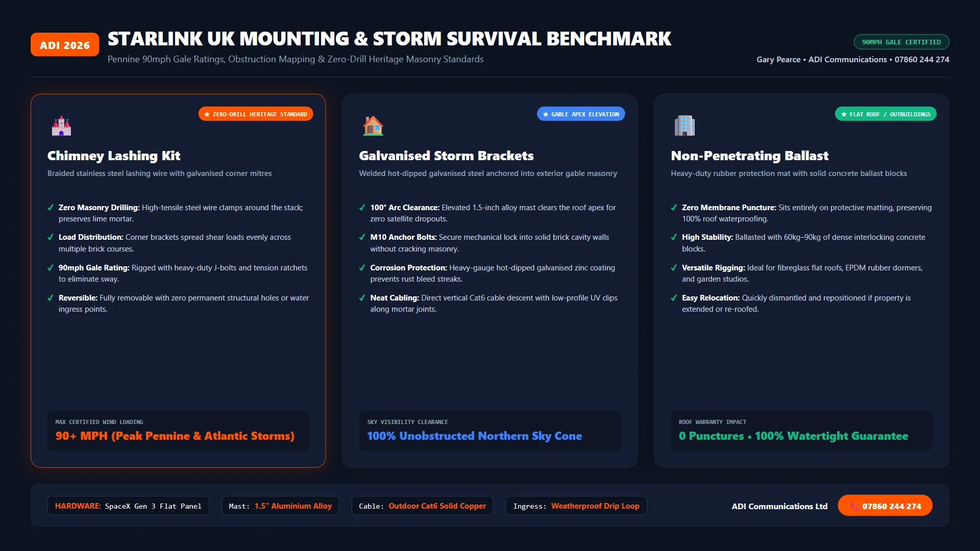Screen dimensions: 980x551
Task: Click the phone icon in the orange call button
Action: (854, 506)
